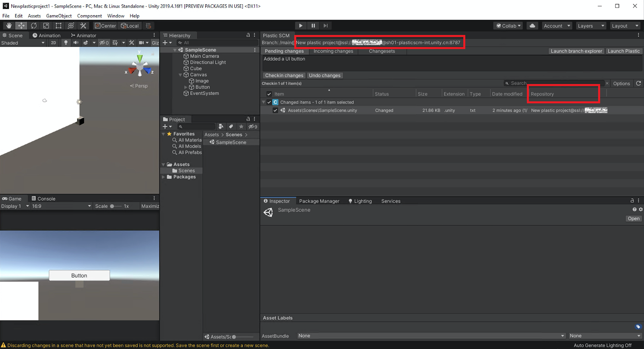Open the cloud services icon

coord(533,26)
